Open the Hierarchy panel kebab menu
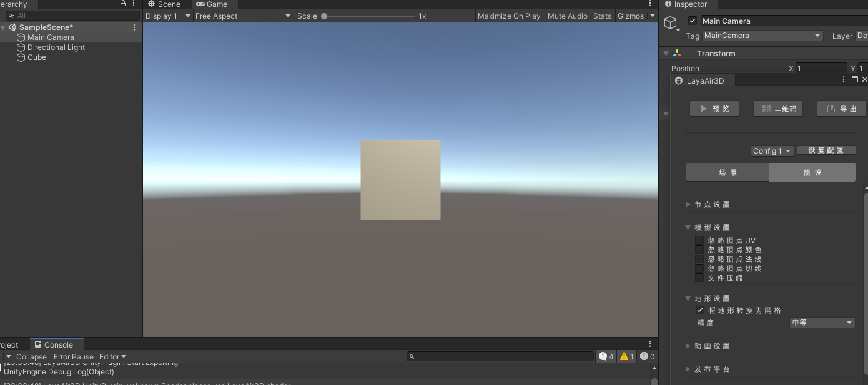The image size is (868, 385). pos(134,4)
